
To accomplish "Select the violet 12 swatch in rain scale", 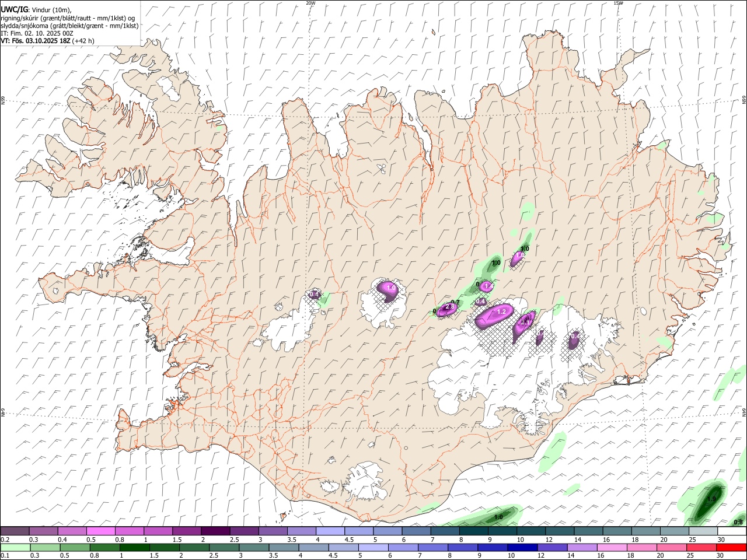I will click(551, 547).
